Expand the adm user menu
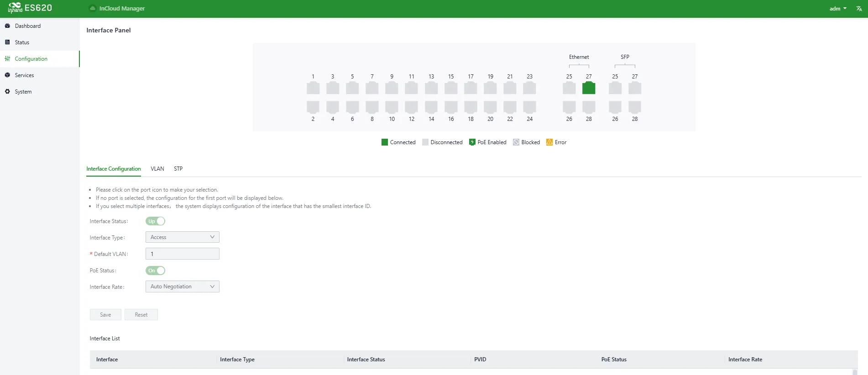 pos(838,9)
